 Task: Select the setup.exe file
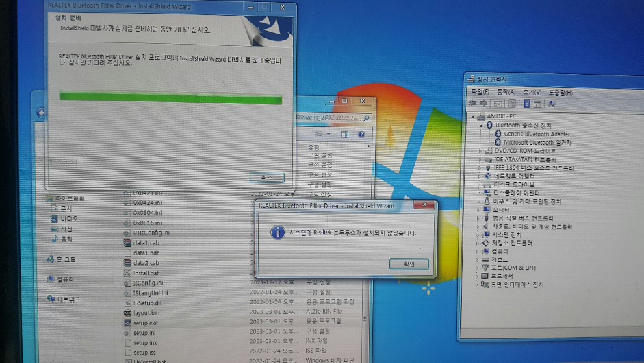pyautogui.click(x=141, y=323)
